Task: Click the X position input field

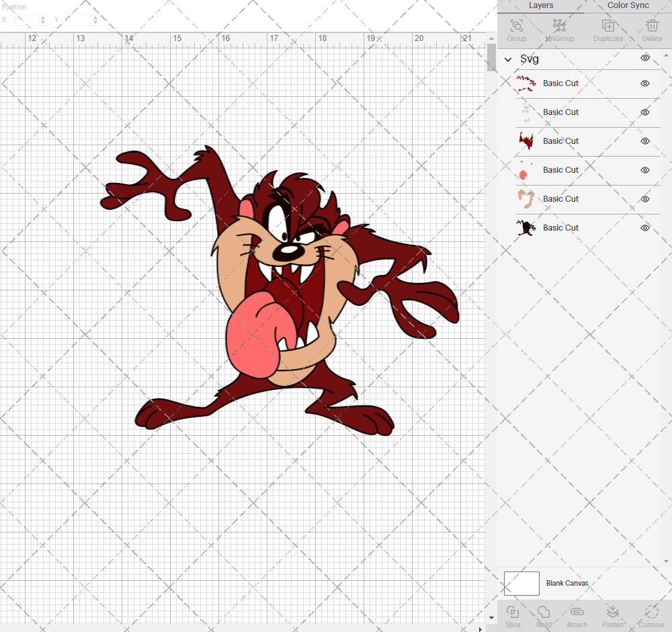Action: coord(24,19)
